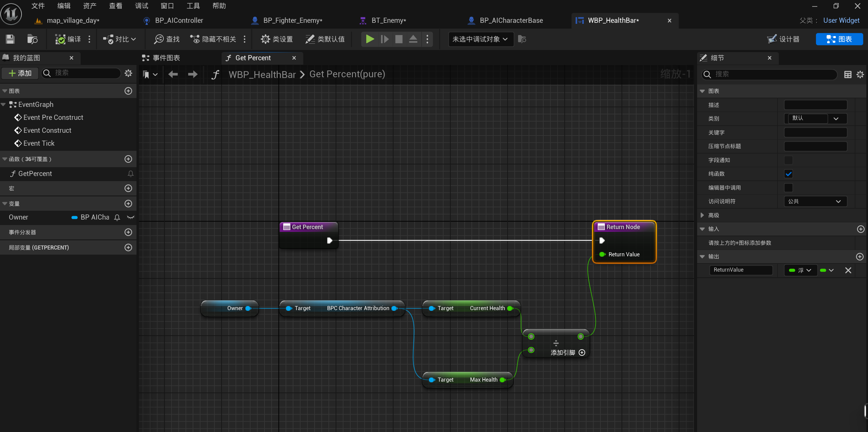Click the details property matrix grid icon
Screen dimensions: 868x432
[x=848, y=75]
